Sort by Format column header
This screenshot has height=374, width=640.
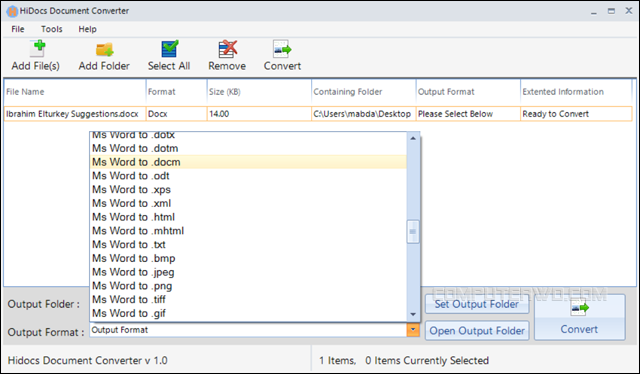click(176, 92)
